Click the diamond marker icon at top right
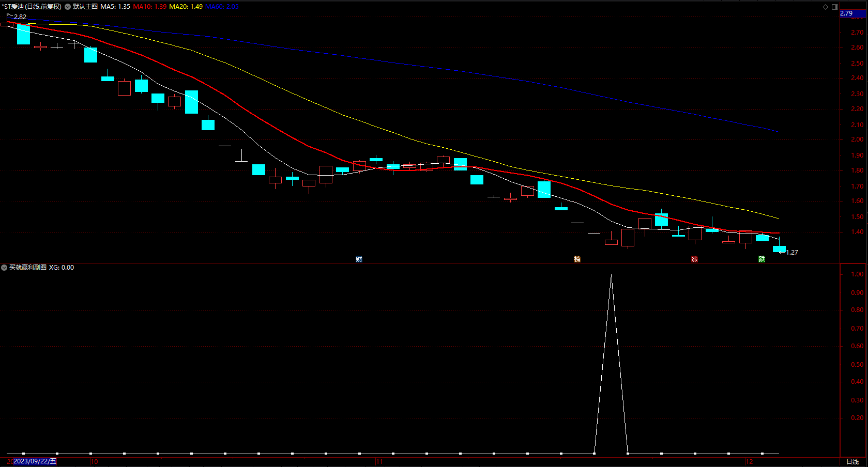The width and height of the screenshot is (868, 467). click(825, 7)
